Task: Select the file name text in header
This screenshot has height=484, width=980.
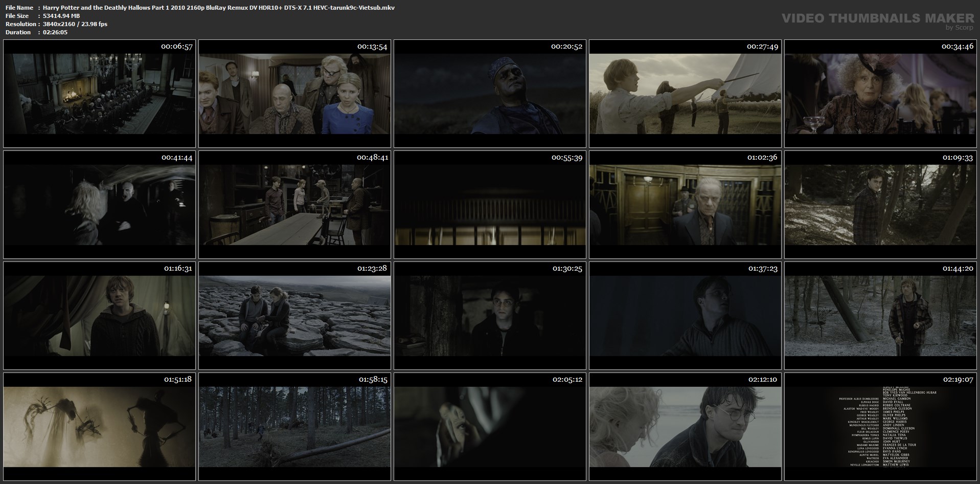Action: tap(219, 8)
